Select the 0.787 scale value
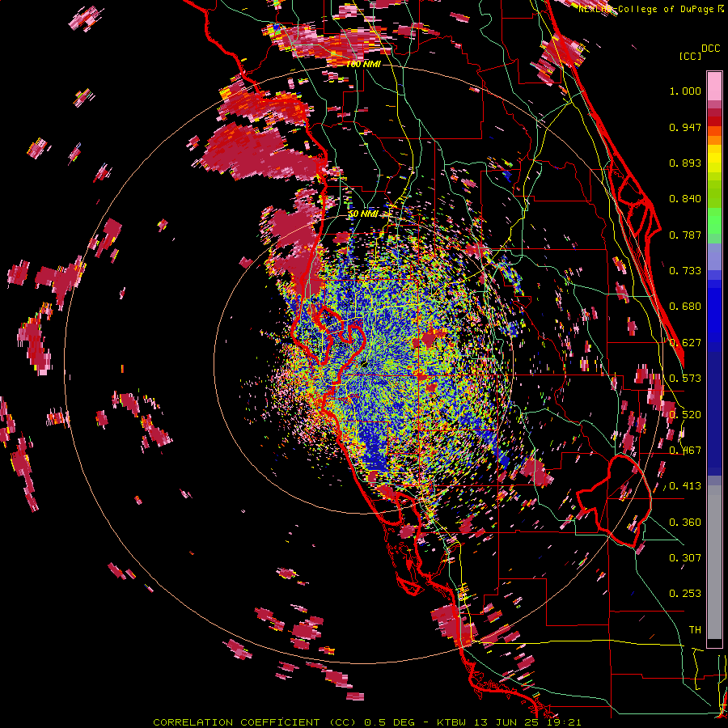Image resolution: width=728 pixels, height=728 pixels. click(685, 235)
